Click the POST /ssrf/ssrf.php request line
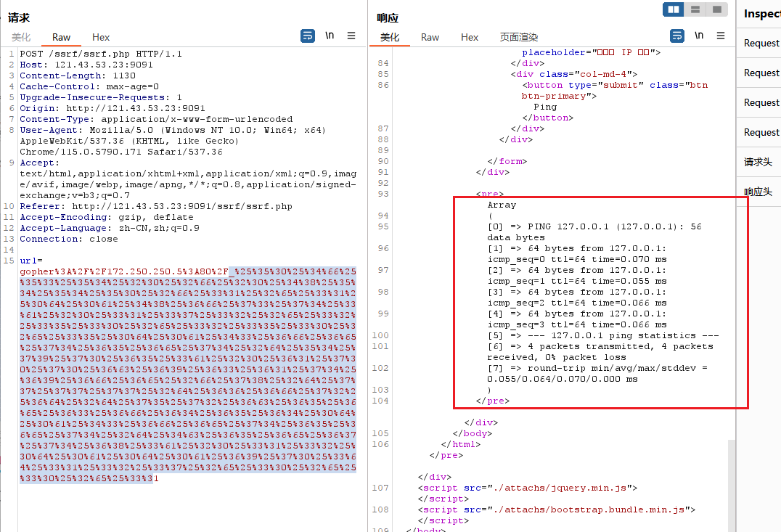 [101, 54]
